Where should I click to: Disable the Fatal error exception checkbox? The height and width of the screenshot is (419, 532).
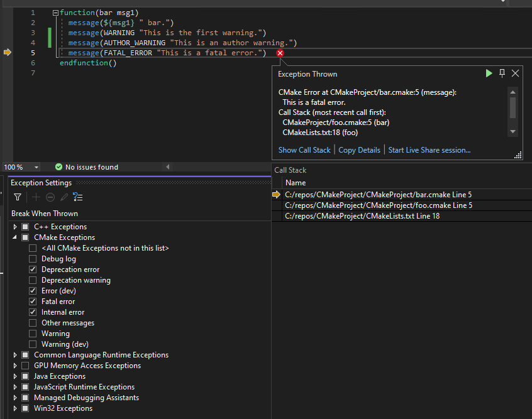pyautogui.click(x=33, y=301)
